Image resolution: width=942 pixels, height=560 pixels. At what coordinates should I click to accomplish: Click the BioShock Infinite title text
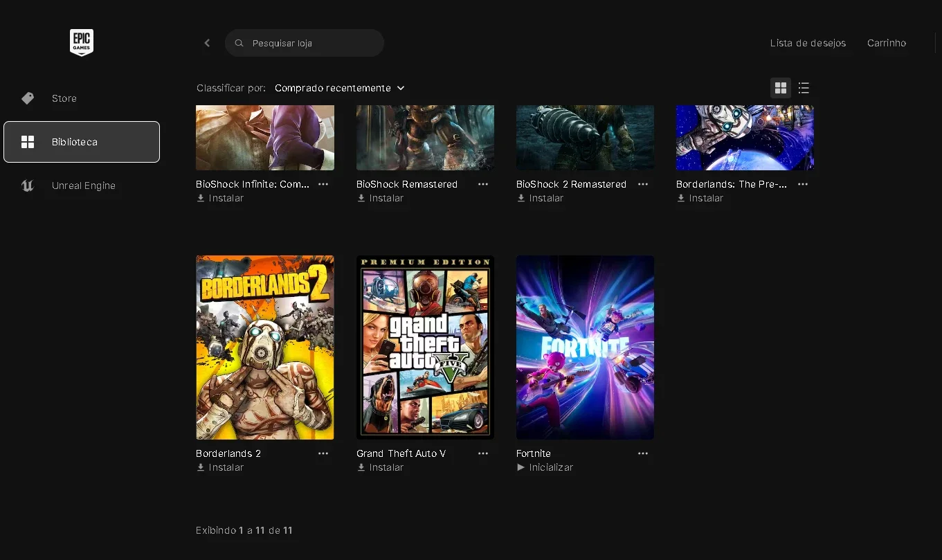pyautogui.click(x=253, y=184)
